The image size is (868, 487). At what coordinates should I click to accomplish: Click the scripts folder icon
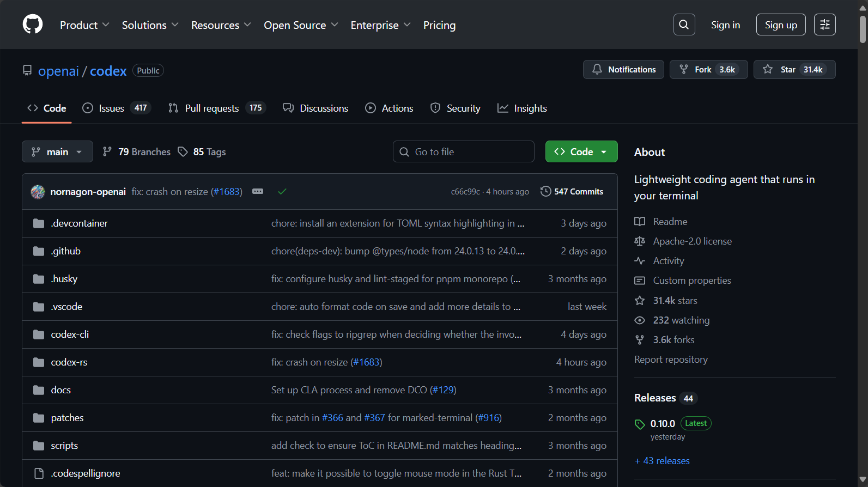(x=39, y=446)
